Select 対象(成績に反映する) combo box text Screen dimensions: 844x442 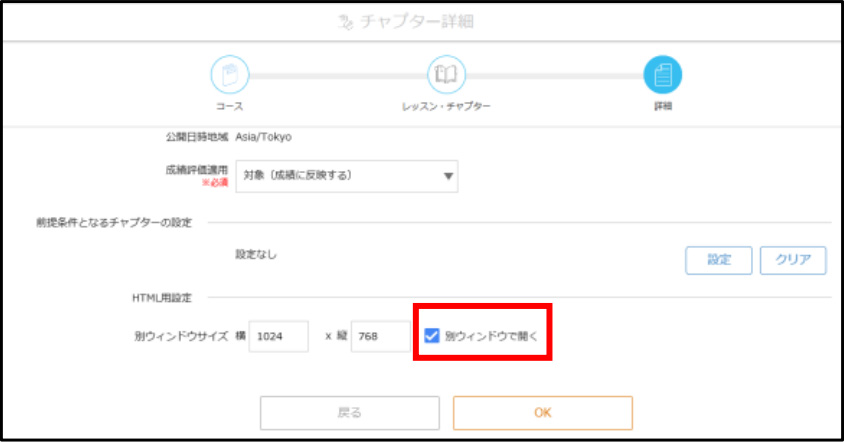tap(298, 176)
